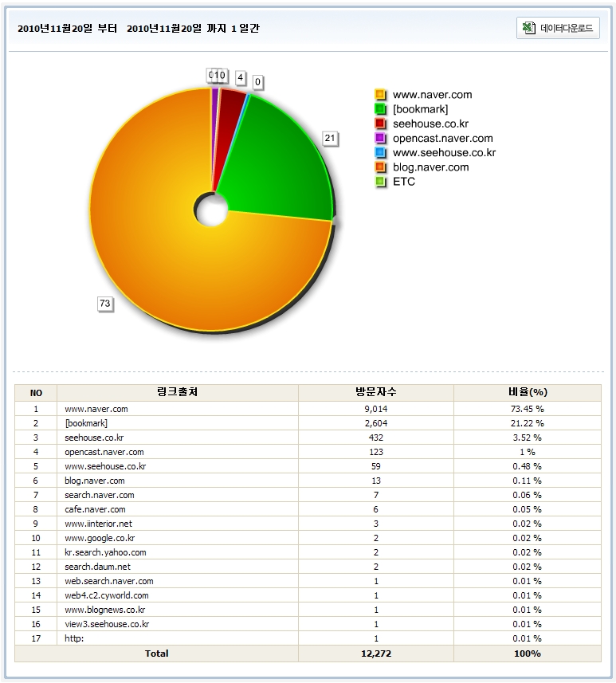The height and width of the screenshot is (683, 616).
Task: Open the www.naver.com row in table
Action: (96, 409)
